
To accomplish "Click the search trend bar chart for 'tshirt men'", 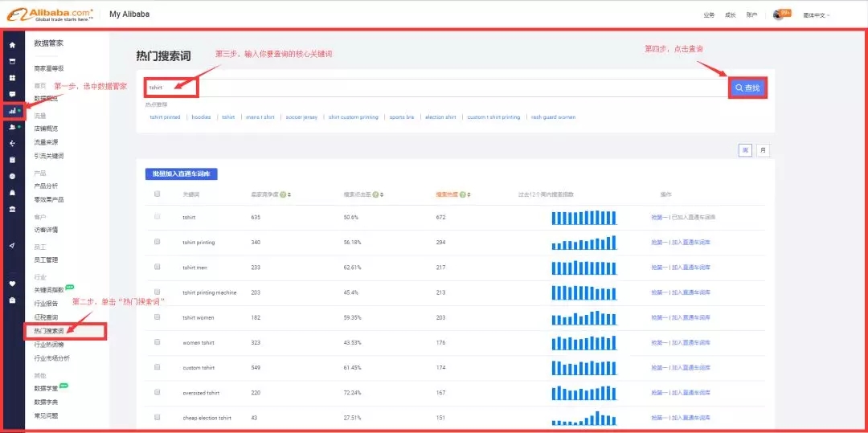I will (583, 268).
